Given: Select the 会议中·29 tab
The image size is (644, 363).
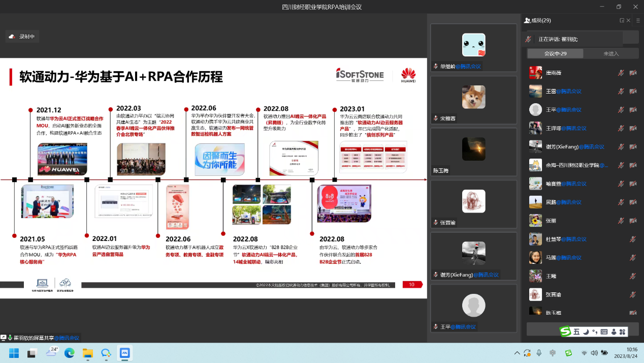Looking at the screenshot, I should [x=555, y=53].
